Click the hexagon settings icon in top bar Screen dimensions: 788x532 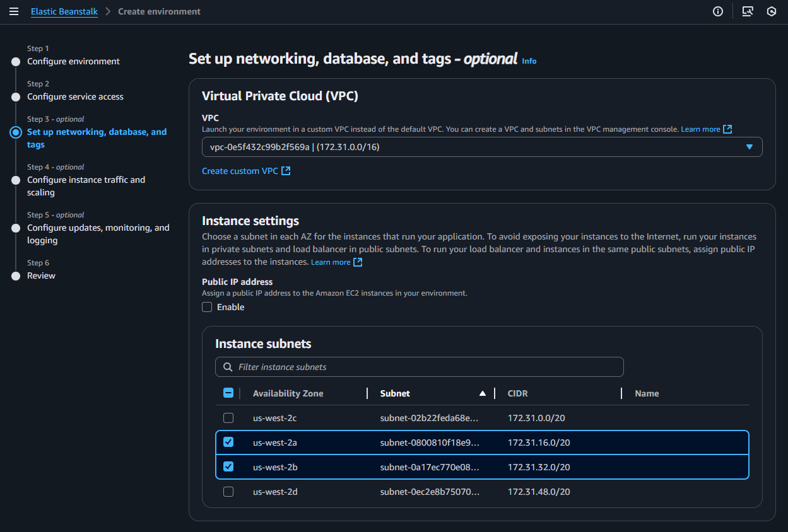(x=771, y=11)
